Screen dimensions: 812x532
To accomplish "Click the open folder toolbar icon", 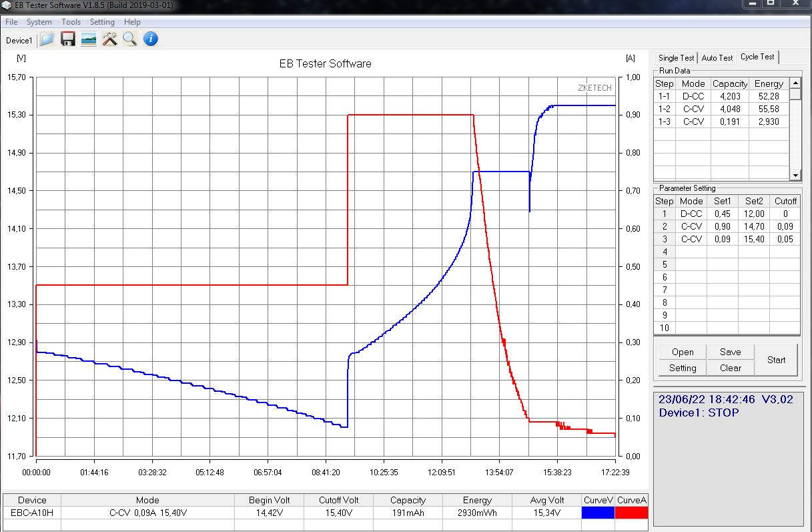I will click(x=47, y=39).
